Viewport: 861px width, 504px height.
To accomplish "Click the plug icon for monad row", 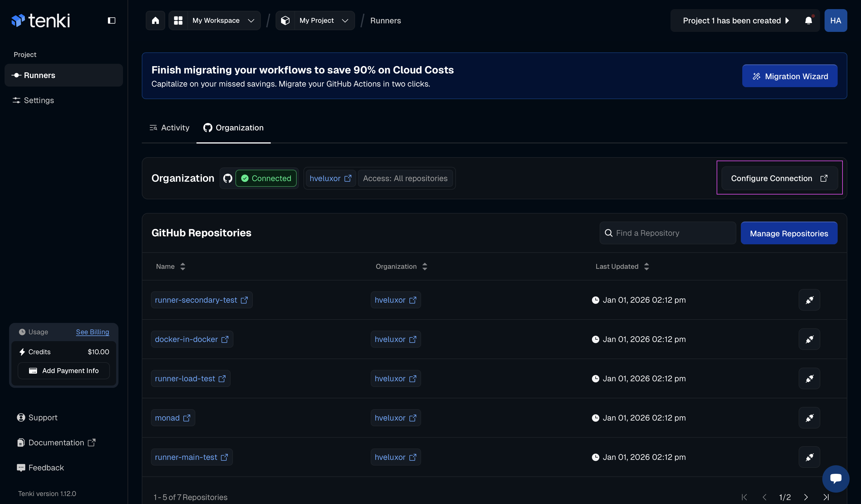I will pyautogui.click(x=809, y=418).
